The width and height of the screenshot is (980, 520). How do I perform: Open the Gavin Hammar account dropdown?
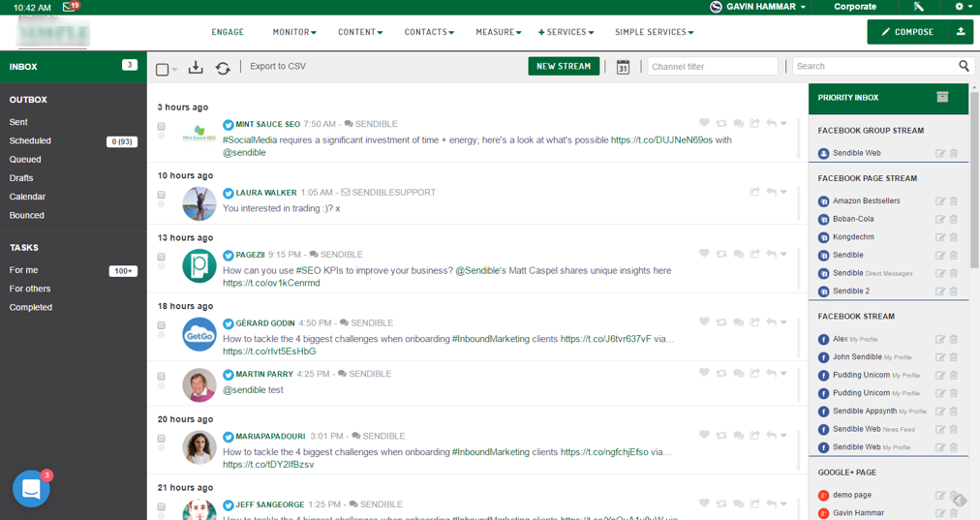(x=757, y=7)
